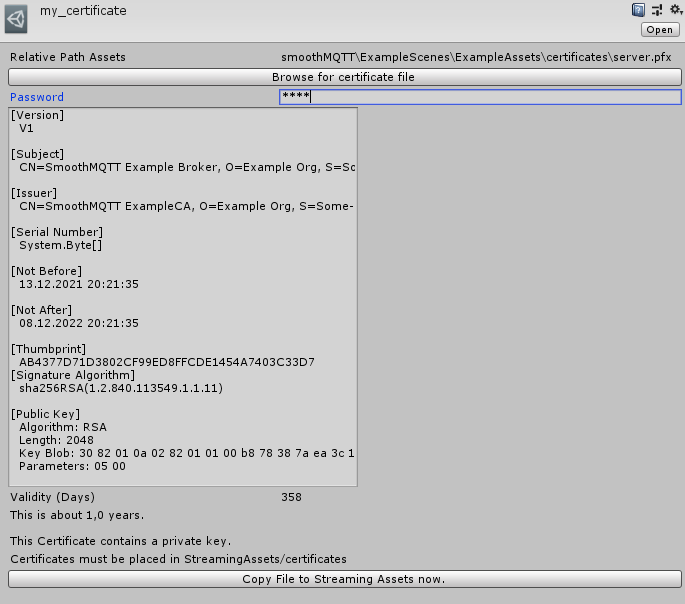Screen dimensions: 685x604
Task: Click the Parameters: 05 00 line
Action: pyautogui.click(x=73, y=466)
